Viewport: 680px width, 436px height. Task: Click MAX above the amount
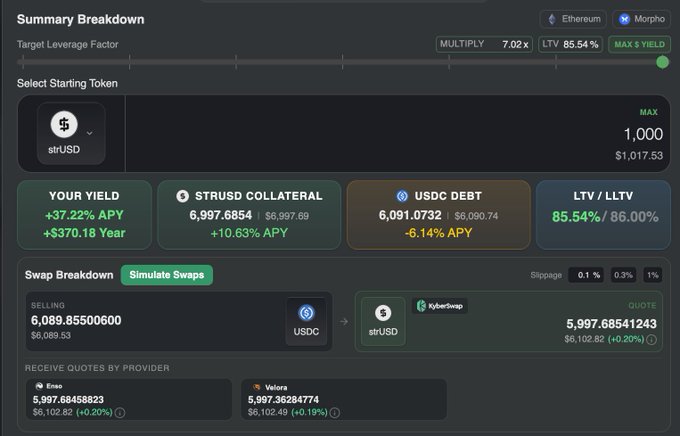pos(648,112)
